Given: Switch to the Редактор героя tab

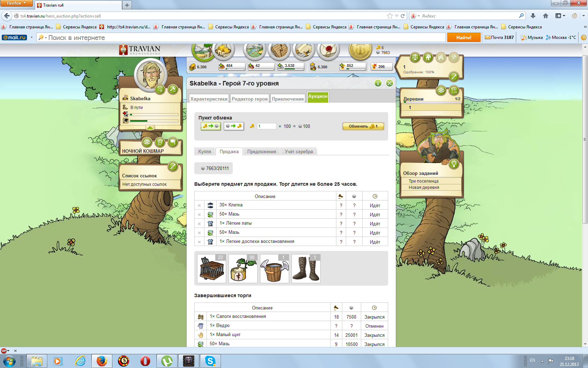Looking at the screenshot, I should (x=250, y=99).
